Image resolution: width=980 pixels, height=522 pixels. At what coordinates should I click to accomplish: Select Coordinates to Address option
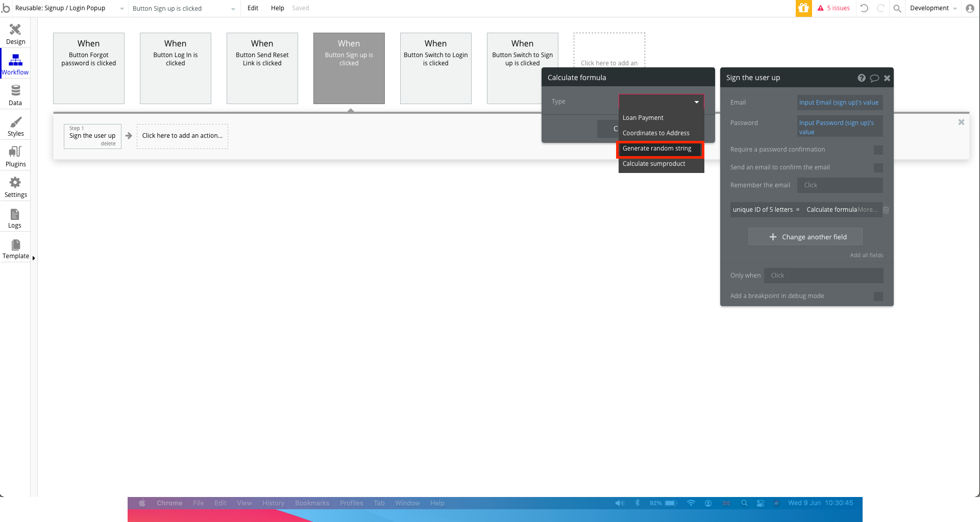[x=661, y=133]
